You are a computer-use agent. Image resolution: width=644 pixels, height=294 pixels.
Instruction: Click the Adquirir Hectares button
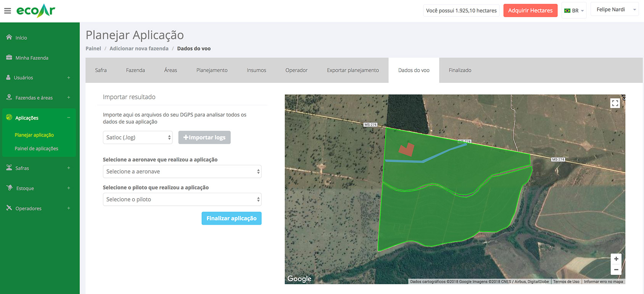530,10
